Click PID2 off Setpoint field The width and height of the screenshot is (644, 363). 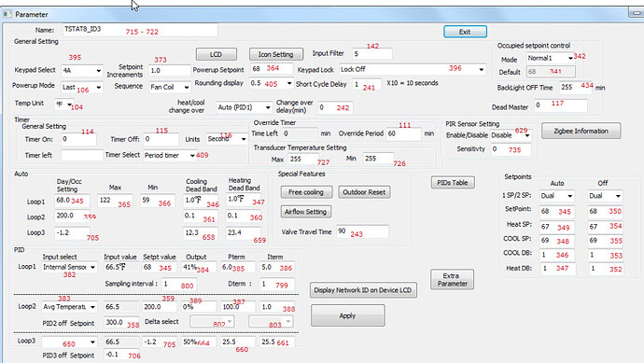click(x=121, y=322)
